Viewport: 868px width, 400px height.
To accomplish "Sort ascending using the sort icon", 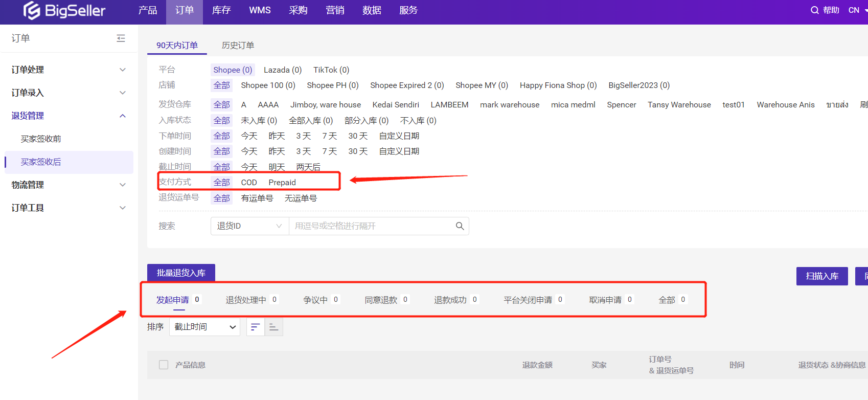I will coord(274,327).
